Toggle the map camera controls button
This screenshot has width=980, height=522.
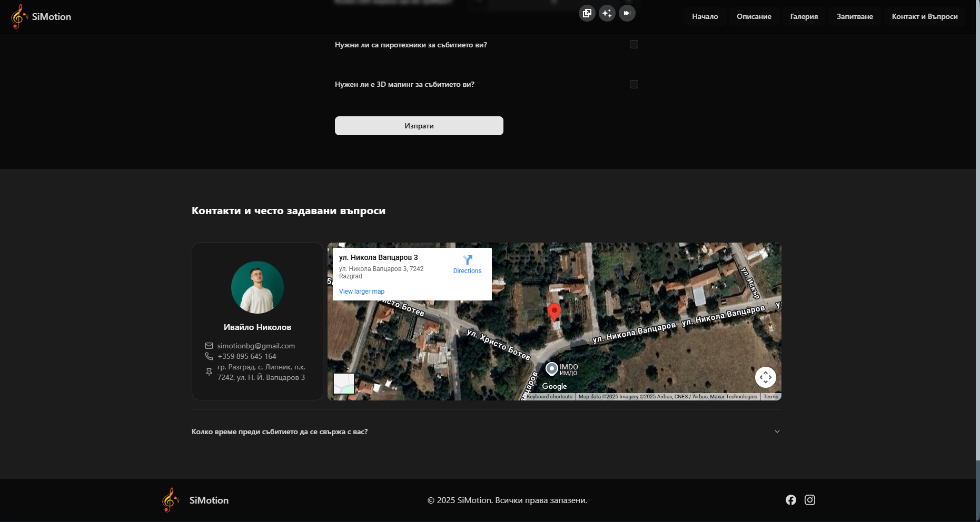click(x=765, y=377)
